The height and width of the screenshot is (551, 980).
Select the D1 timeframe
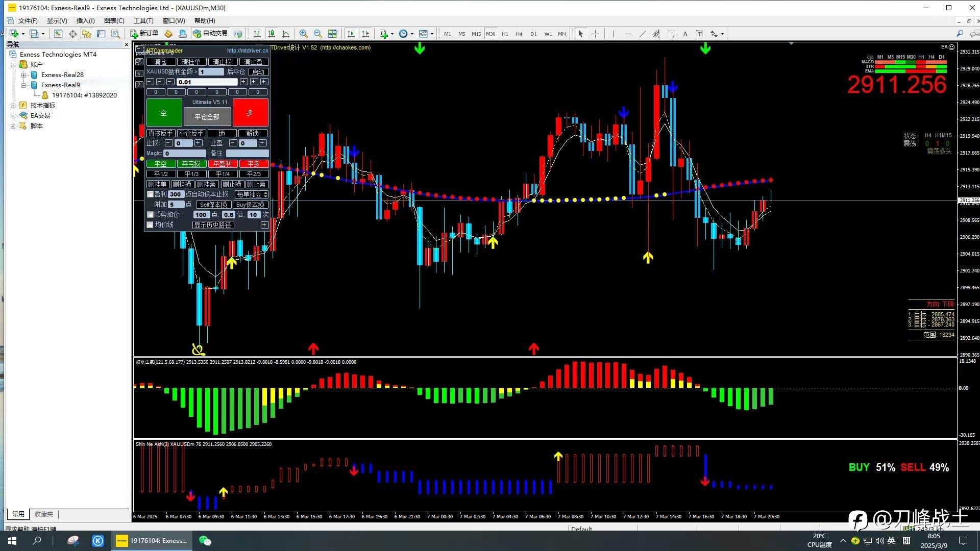click(x=533, y=34)
